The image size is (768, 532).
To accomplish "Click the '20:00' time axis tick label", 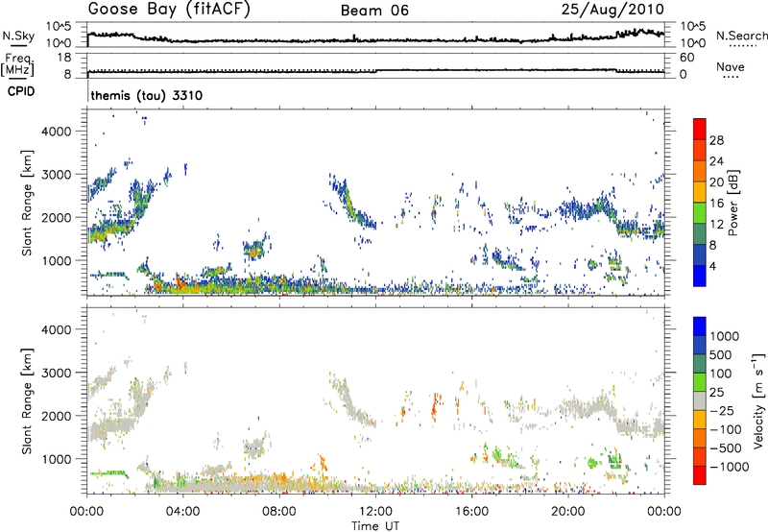I will 567,512.
